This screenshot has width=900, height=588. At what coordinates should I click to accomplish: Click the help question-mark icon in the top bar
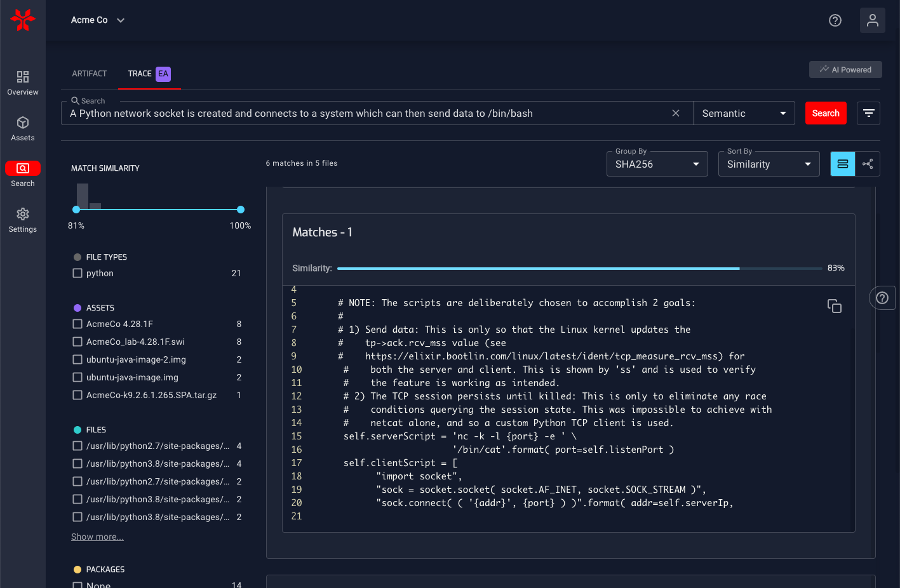835,20
